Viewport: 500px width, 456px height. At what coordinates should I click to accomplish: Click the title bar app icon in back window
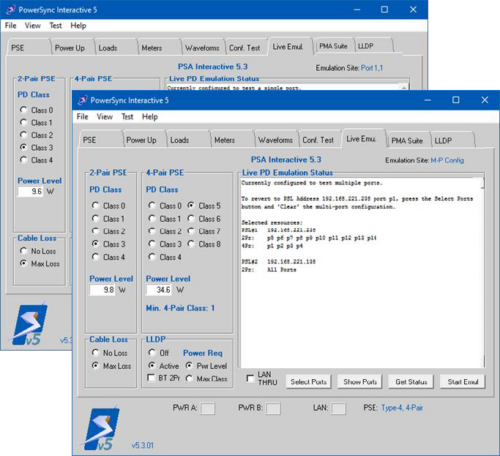[x=11, y=10]
